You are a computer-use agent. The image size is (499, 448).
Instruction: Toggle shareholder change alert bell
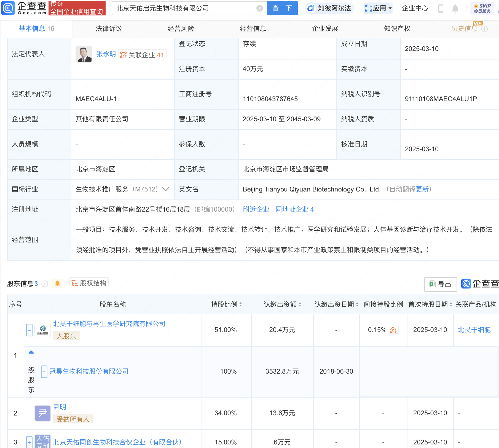[x=57, y=284]
